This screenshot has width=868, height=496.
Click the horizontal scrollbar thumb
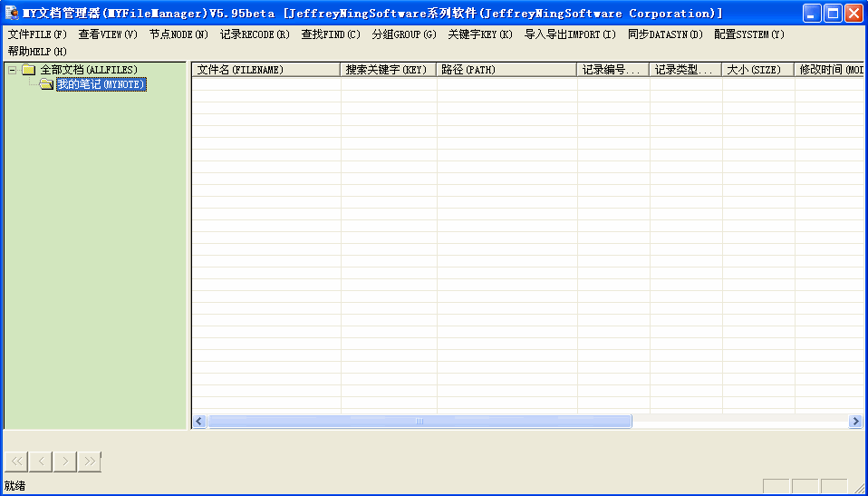419,422
